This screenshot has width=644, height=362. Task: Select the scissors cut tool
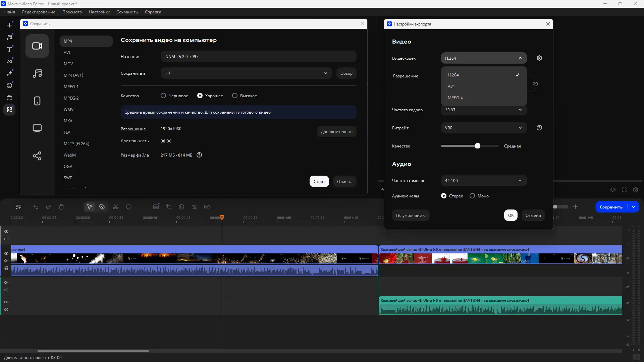116,207
